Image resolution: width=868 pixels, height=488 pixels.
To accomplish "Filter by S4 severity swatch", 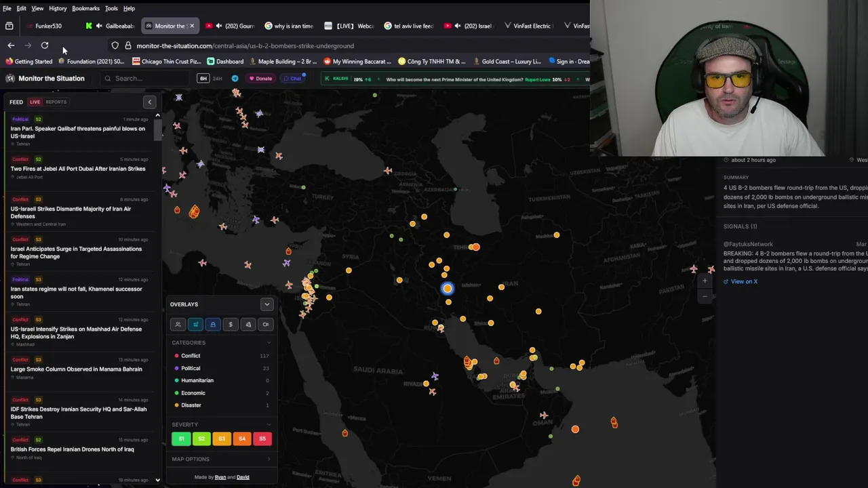I will click(x=242, y=439).
